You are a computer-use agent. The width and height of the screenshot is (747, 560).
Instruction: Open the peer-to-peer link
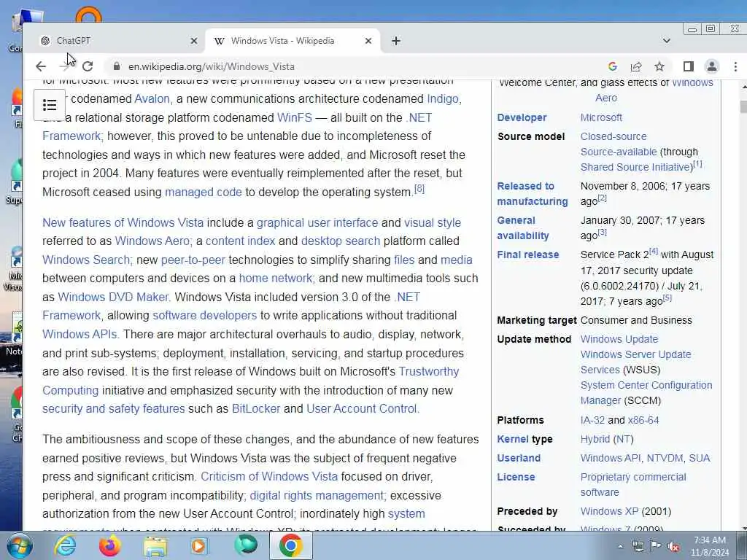coord(193,260)
